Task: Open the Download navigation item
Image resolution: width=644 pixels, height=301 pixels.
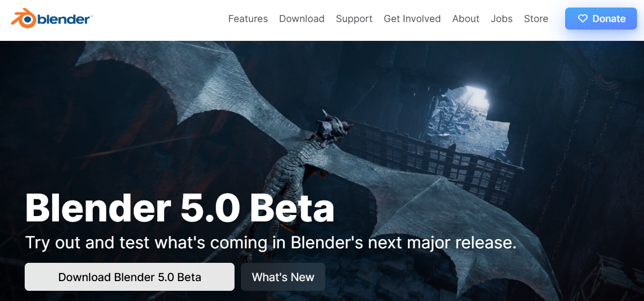Action: point(302,19)
